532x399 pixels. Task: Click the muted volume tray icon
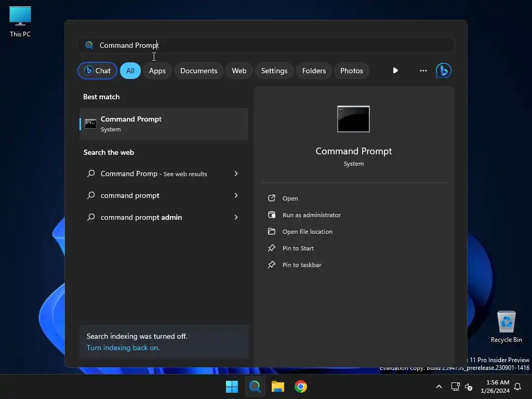coord(469,387)
